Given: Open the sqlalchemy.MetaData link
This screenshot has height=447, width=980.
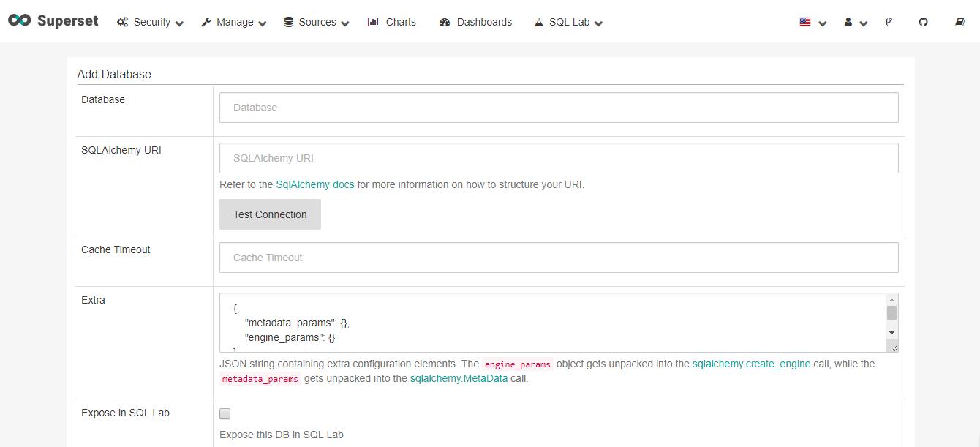Looking at the screenshot, I should coord(459,378).
